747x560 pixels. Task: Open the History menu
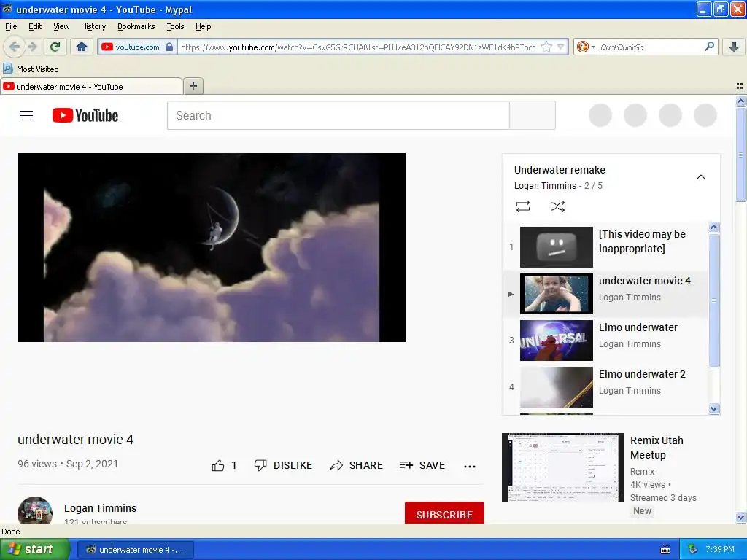93,26
